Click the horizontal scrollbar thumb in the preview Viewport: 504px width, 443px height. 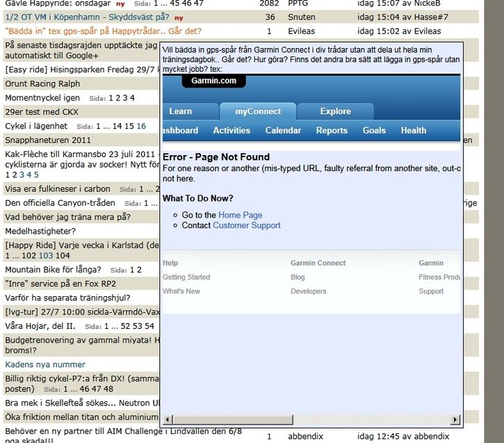tap(233, 419)
